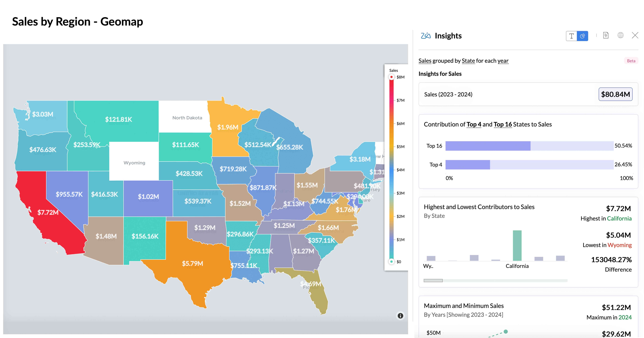Select Missouri showing $1.52M
Image resolution: width=644 pixels, height=338 pixels.
[240, 203]
